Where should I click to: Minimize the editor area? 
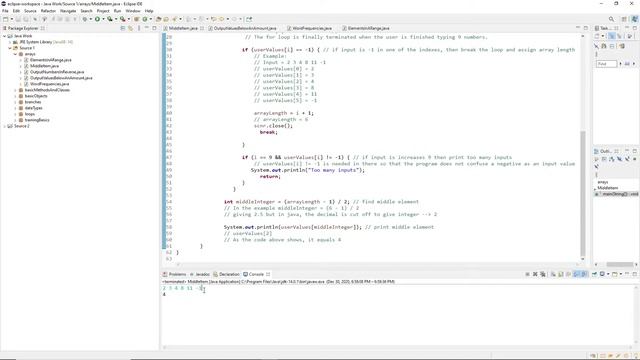(578, 28)
